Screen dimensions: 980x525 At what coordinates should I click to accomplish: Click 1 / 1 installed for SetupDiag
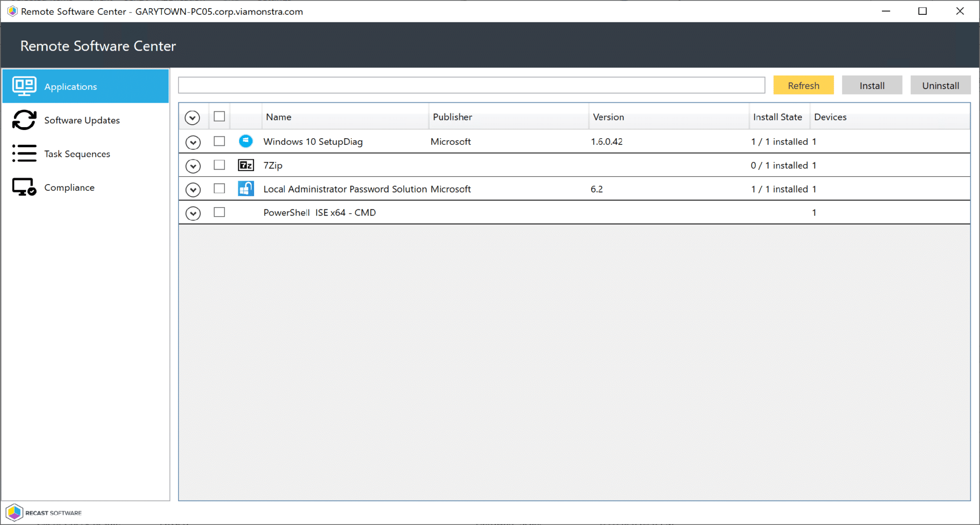point(780,142)
